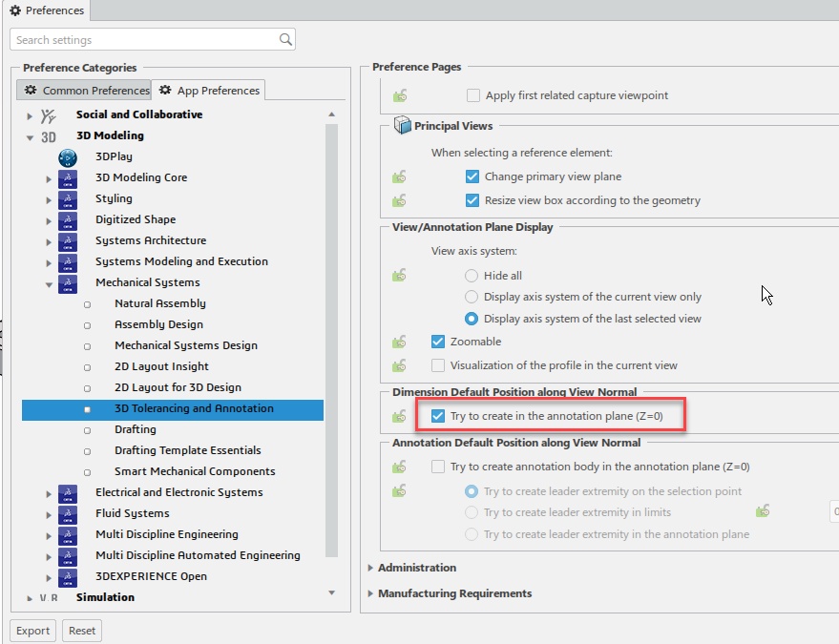Switch to Common Preferences tab
This screenshot has width=839, height=644.
pyautogui.click(x=86, y=91)
